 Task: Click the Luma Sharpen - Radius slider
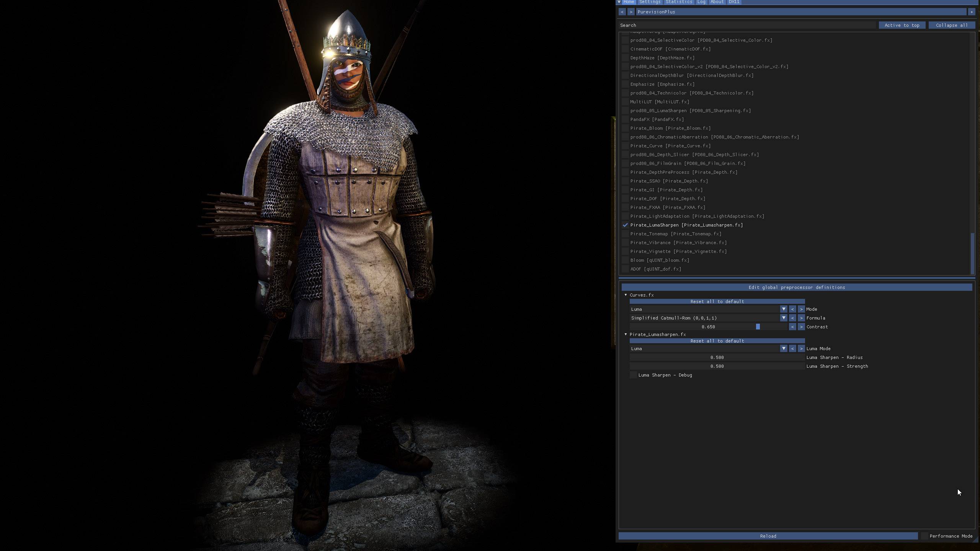click(717, 357)
